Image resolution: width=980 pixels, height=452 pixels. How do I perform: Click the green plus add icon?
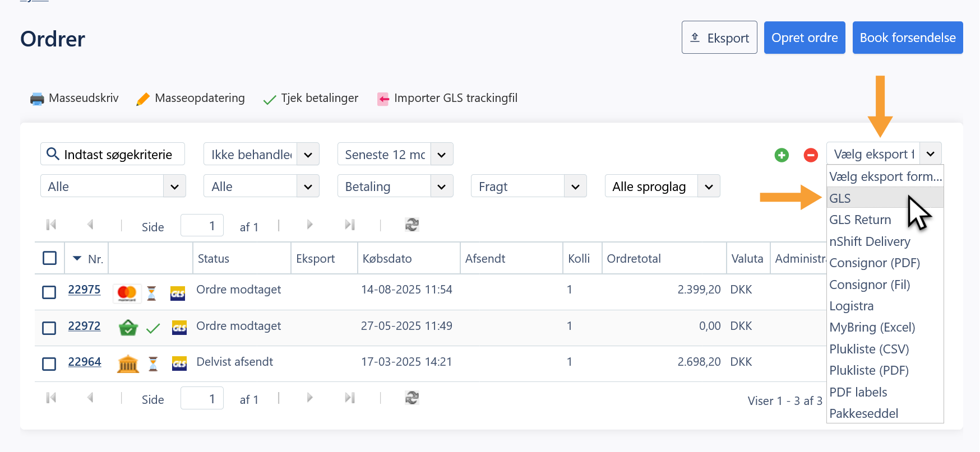[782, 155]
